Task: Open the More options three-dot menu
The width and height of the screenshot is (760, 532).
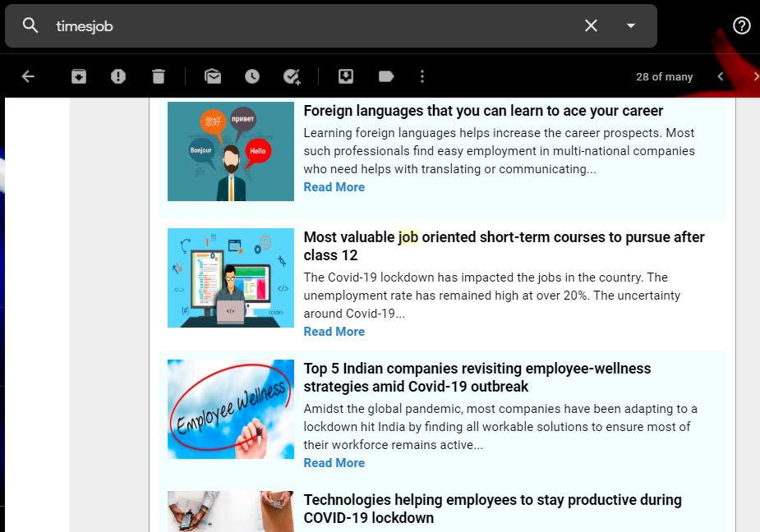Action: pyautogui.click(x=422, y=76)
